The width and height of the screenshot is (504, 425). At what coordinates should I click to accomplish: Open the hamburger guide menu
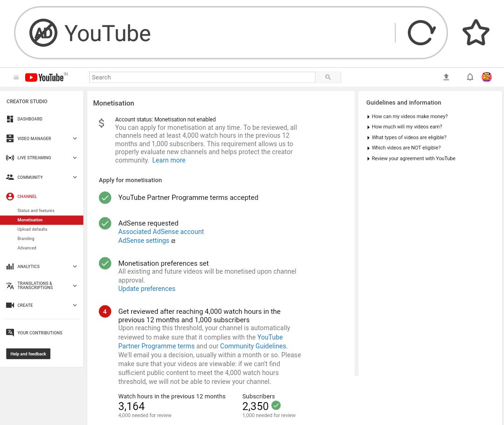click(x=16, y=78)
